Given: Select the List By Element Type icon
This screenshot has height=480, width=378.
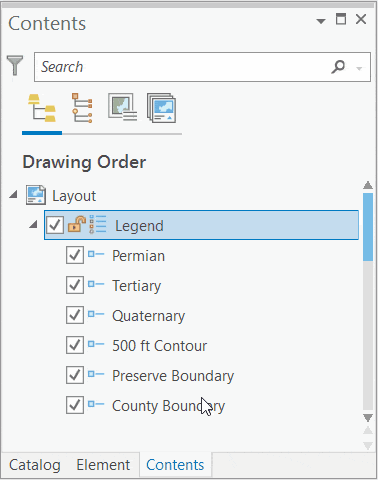Looking at the screenshot, I should (82, 108).
